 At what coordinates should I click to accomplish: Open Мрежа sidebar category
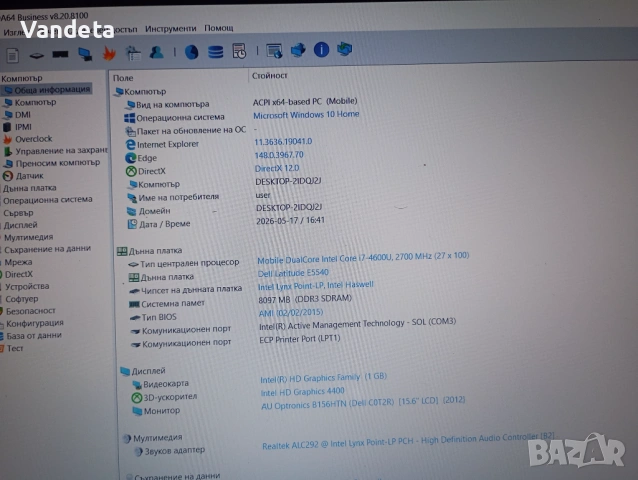[x=18, y=262]
